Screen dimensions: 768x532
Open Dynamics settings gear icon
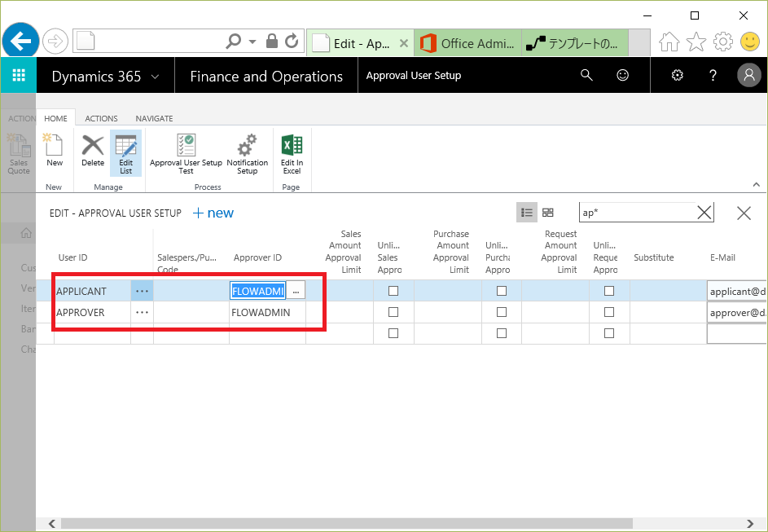point(678,75)
